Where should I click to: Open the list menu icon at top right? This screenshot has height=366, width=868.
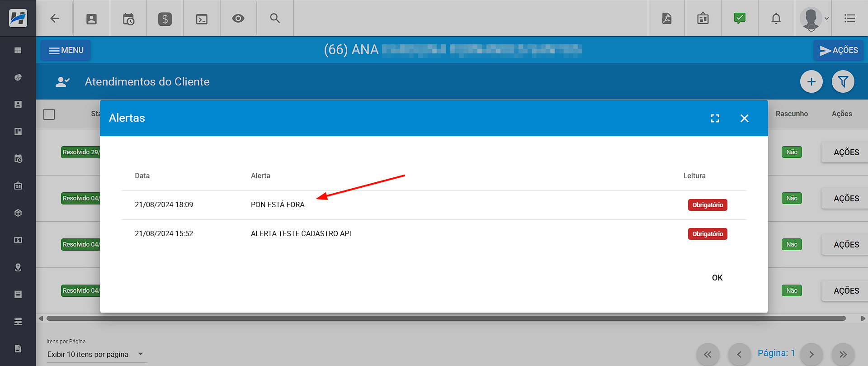tap(850, 19)
